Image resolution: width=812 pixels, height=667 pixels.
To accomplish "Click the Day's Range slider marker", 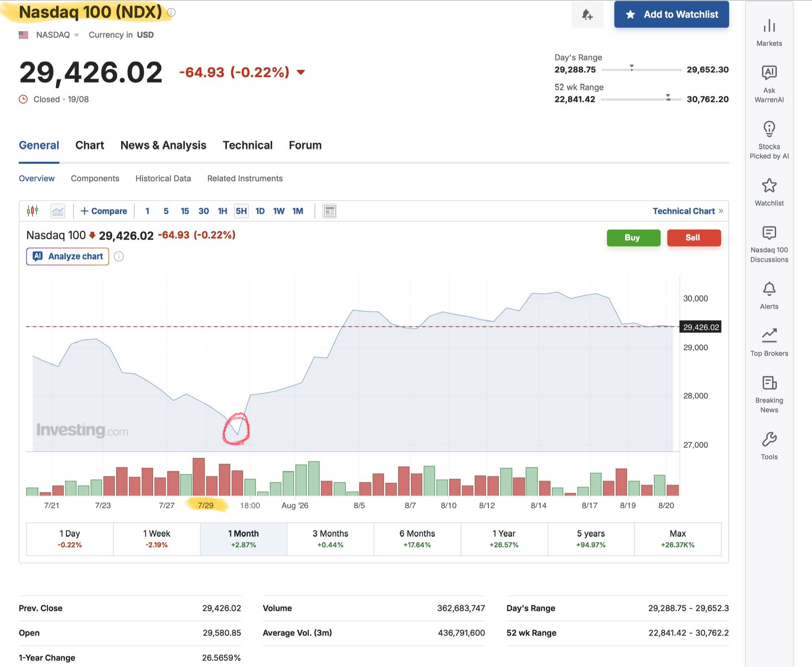I will tap(631, 68).
